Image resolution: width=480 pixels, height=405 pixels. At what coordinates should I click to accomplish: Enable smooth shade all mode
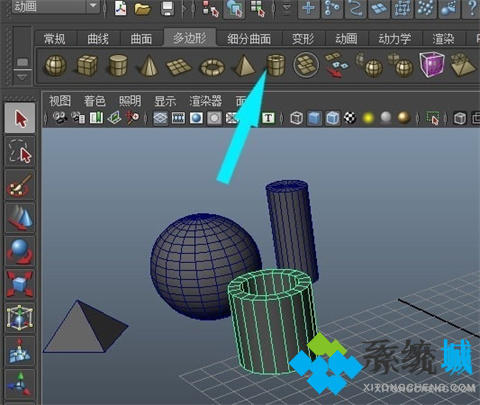point(314,118)
